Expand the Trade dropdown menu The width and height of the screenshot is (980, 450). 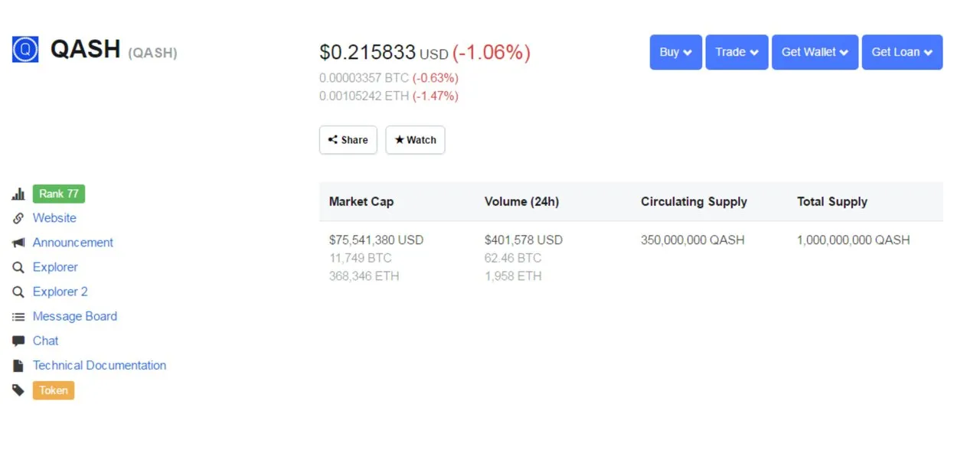tap(737, 52)
